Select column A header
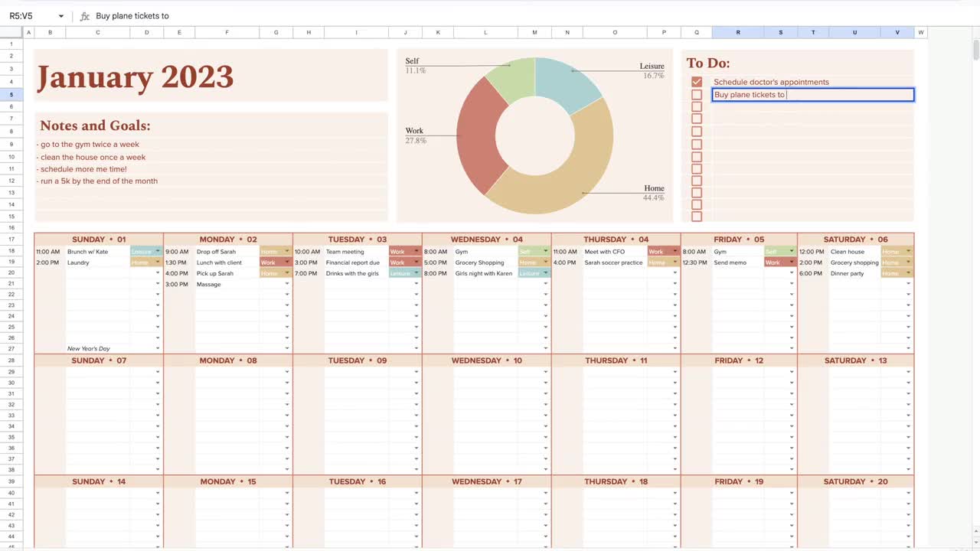980x551 pixels. pos(29,32)
